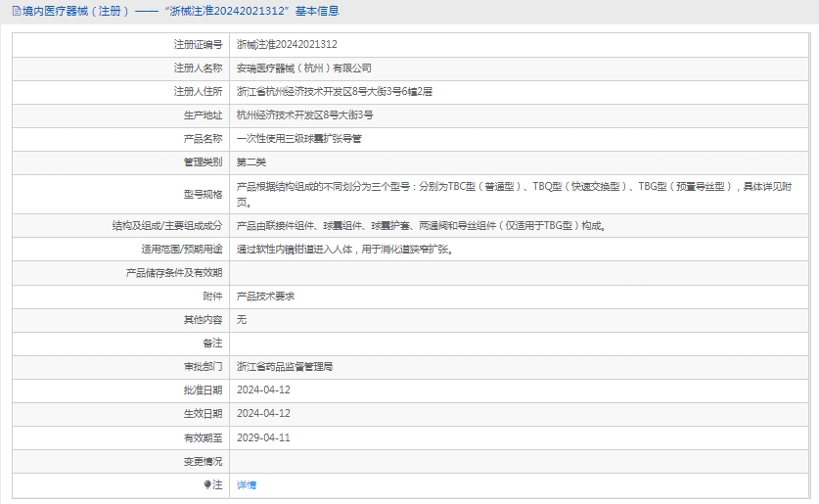
Task: Click the 变更情况 row label
Action: [203, 461]
